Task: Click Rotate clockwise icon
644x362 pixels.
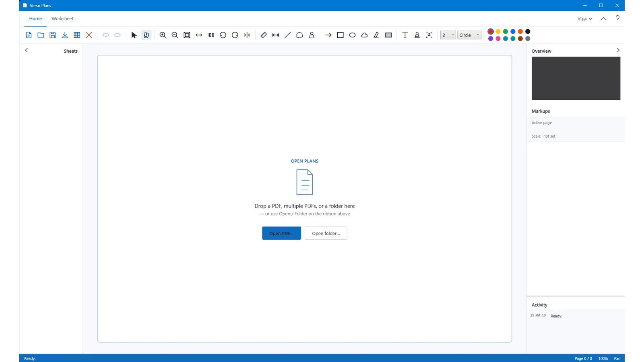Action: tap(235, 35)
